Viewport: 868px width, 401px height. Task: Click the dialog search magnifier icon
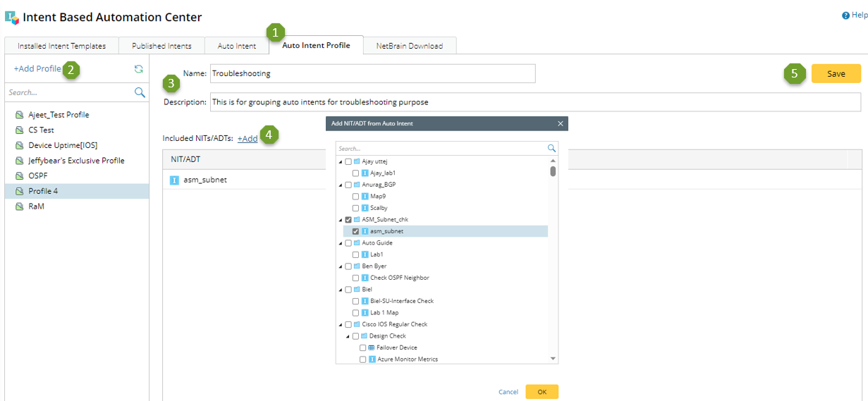552,149
